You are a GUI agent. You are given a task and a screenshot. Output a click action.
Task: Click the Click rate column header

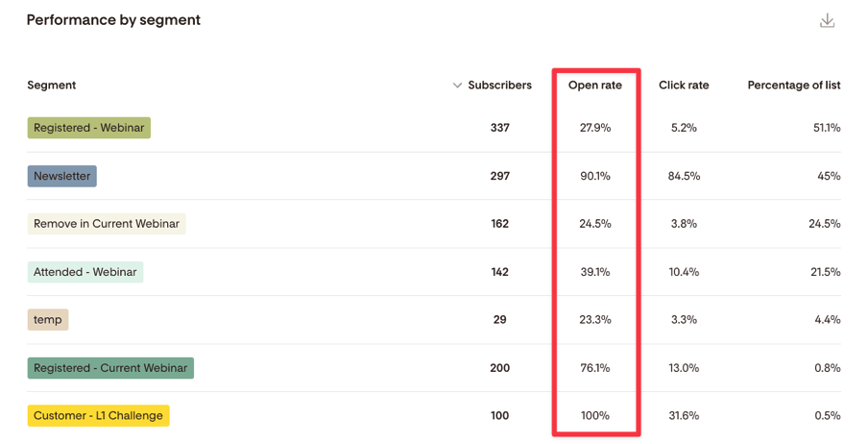684,86
